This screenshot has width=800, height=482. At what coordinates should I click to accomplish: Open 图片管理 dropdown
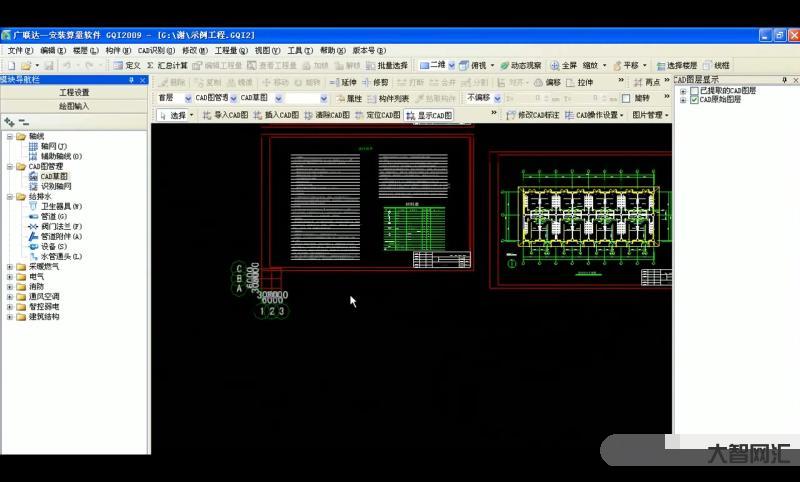click(x=650, y=115)
